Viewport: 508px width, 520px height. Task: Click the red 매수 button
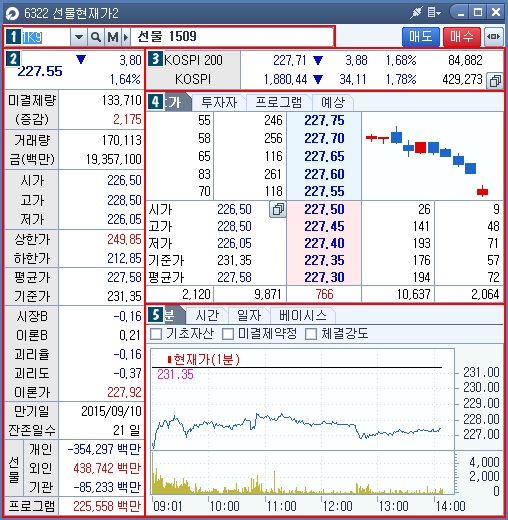pos(462,37)
